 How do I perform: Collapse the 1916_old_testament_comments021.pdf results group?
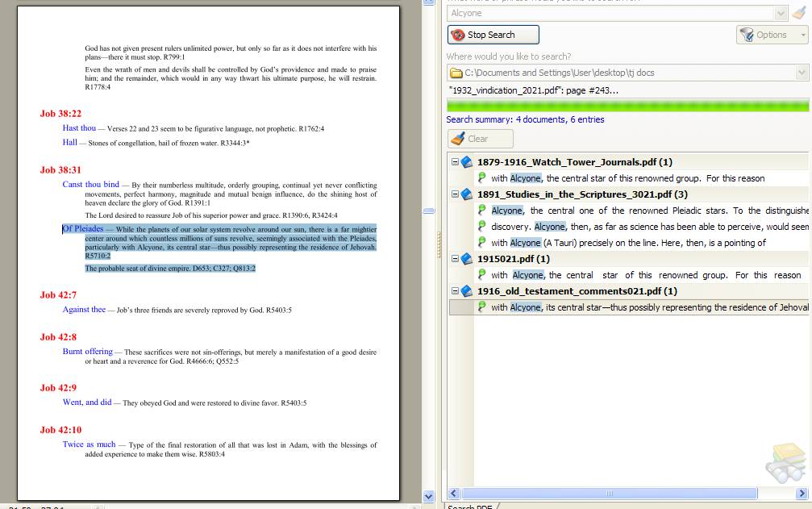point(455,290)
